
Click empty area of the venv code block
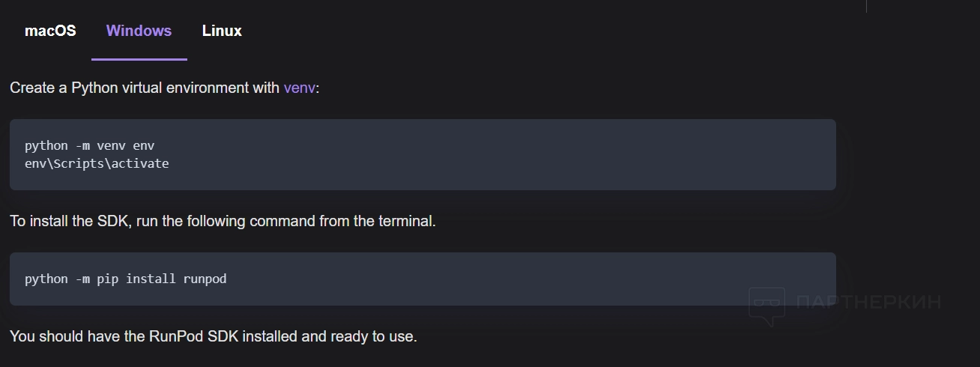[524, 154]
